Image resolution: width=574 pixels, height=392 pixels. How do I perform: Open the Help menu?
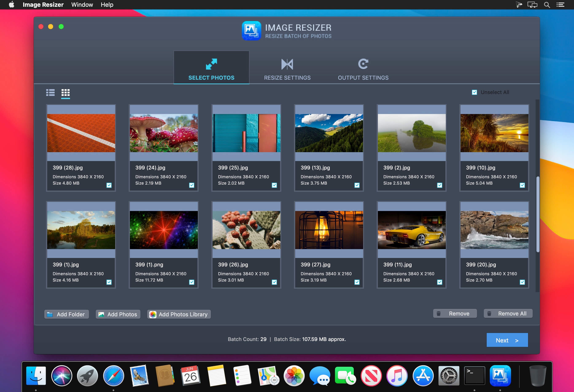tap(107, 5)
